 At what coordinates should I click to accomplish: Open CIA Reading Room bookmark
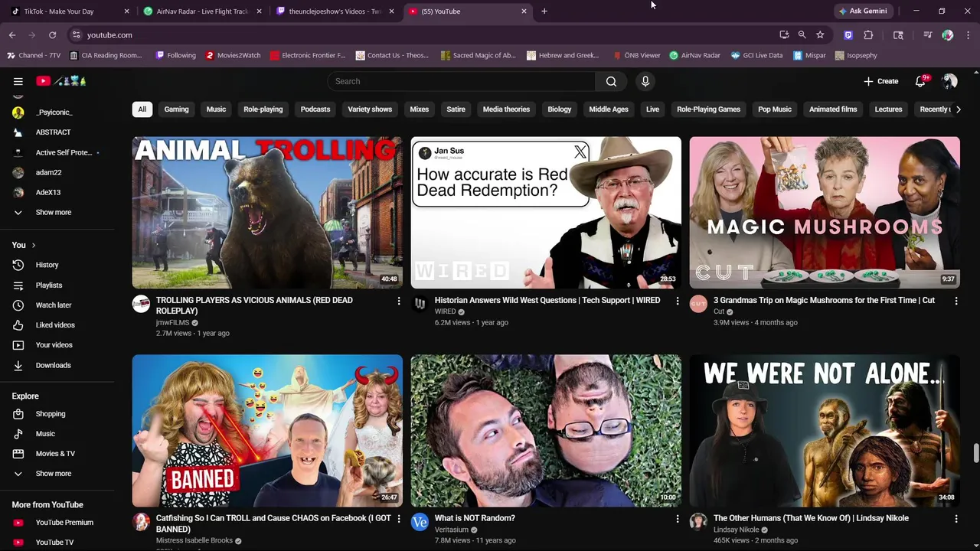tap(106, 56)
